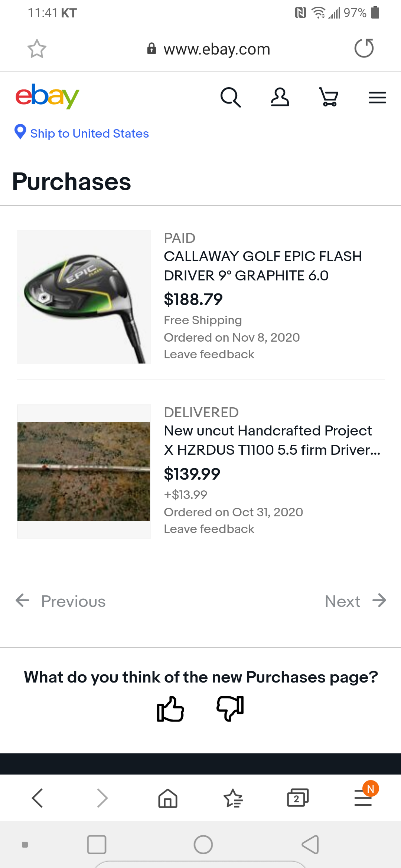Open Callaway Epic Flash driver thumbnail

tap(84, 297)
